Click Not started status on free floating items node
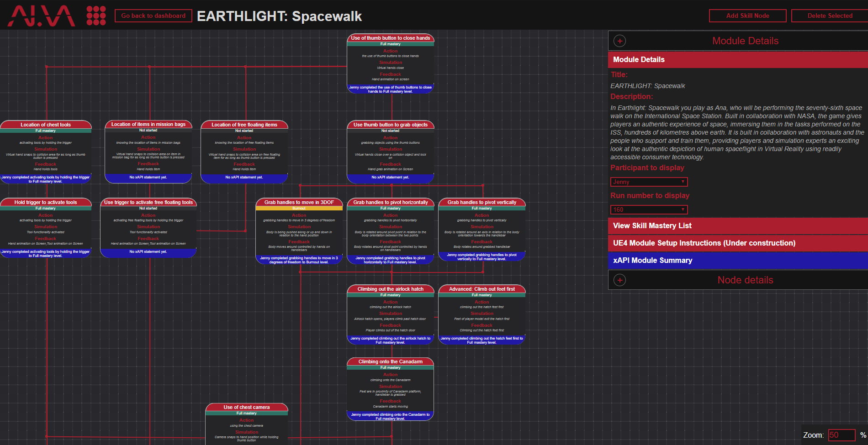The image size is (868, 445). [x=244, y=131]
